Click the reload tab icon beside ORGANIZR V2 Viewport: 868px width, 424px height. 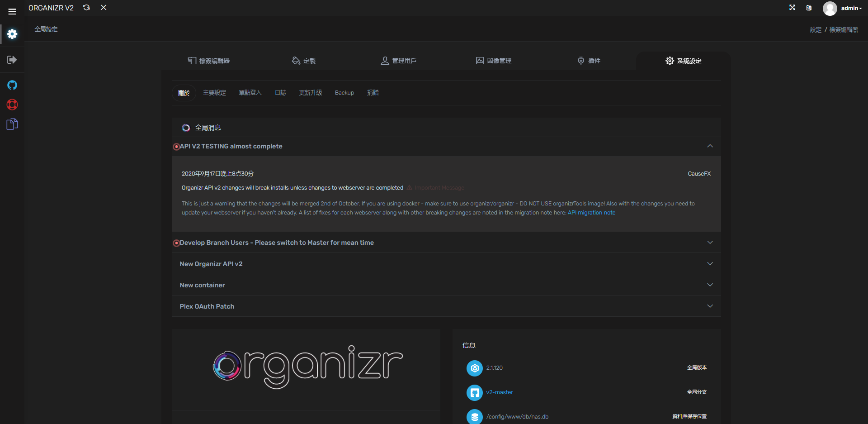click(x=86, y=8)
